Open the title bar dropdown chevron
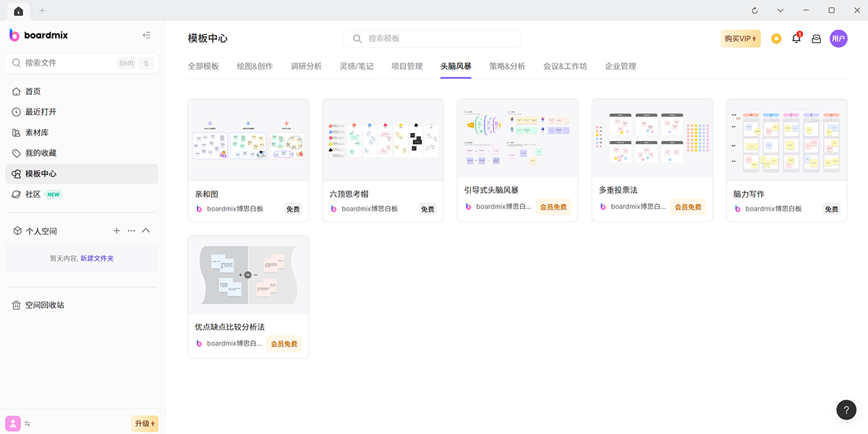This screenshot has width=868, height=434. pos(780,10)
